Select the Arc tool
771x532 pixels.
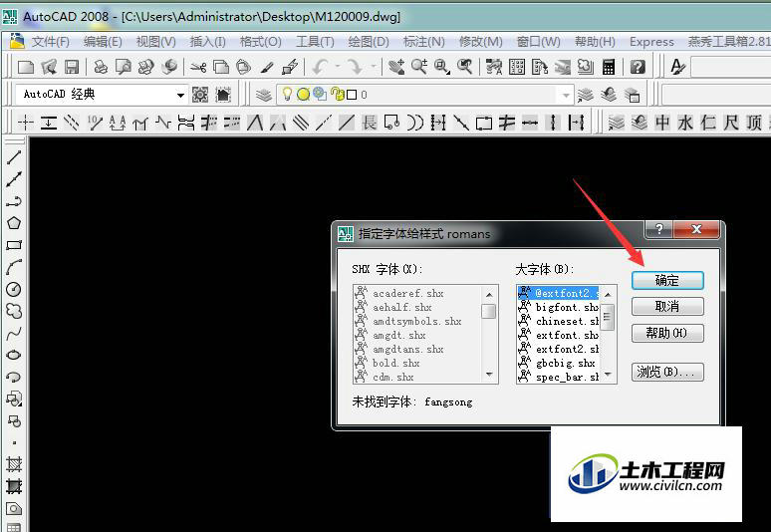click(x=14, y=267)
